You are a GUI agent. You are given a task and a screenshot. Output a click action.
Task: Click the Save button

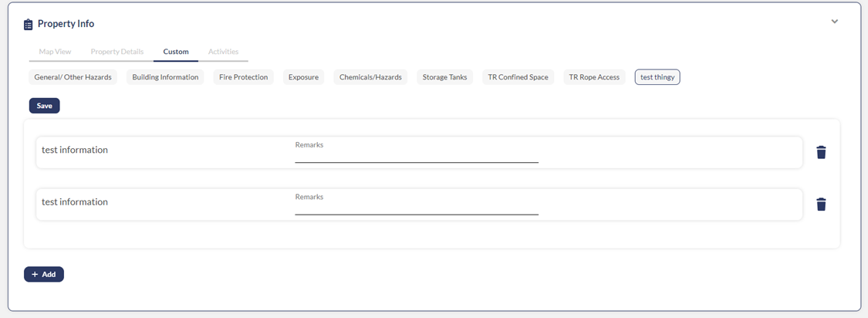tap(44, 106)
